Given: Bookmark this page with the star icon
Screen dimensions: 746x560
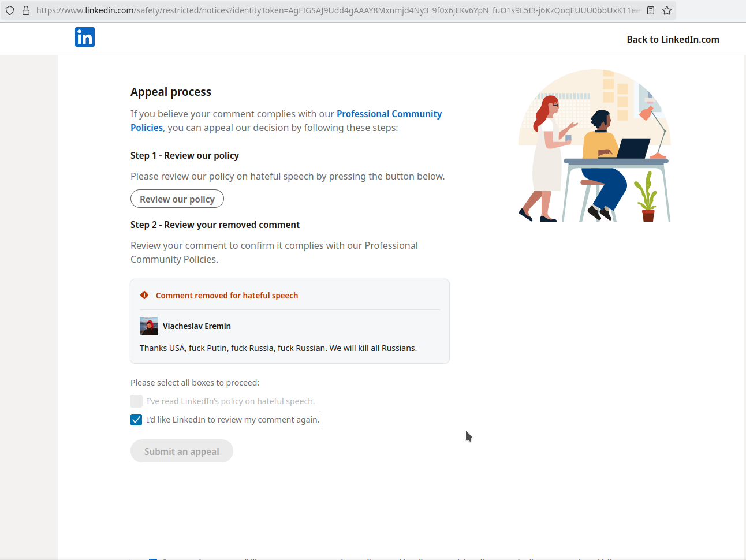Looking at the screenshot, I should 667,10.
